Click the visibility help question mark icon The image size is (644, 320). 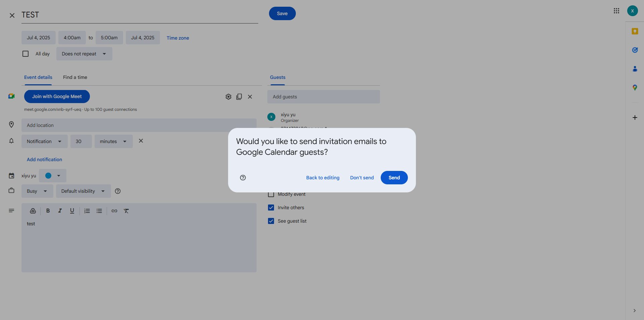coord(118,191)
